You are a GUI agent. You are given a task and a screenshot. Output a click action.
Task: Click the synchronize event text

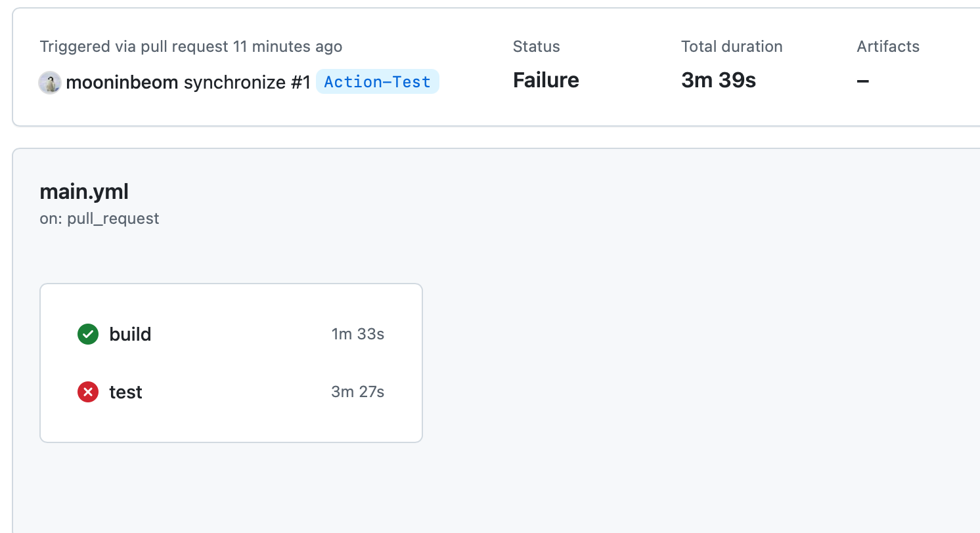pyautogui.click(x=234, y=83)
